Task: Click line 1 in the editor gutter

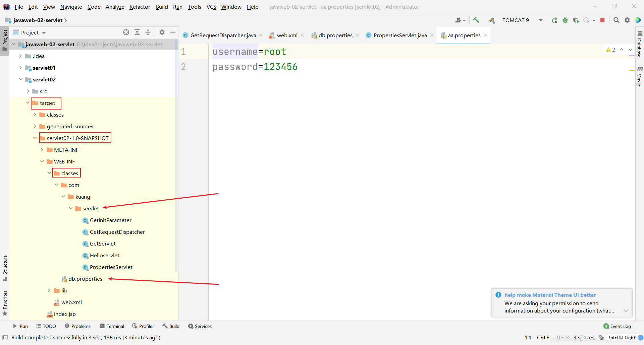Action: (183, 52)
